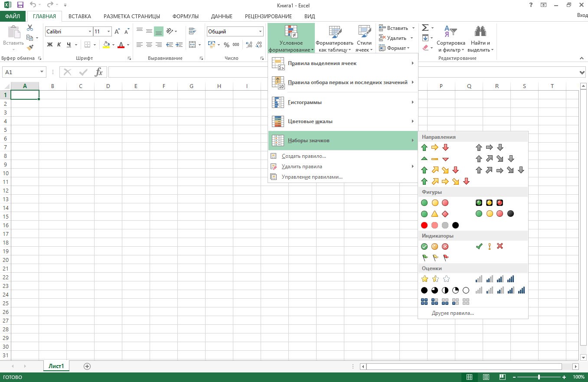Toggle italic К formatting
This screenshot has height=382, width=588.
(59, 44)
